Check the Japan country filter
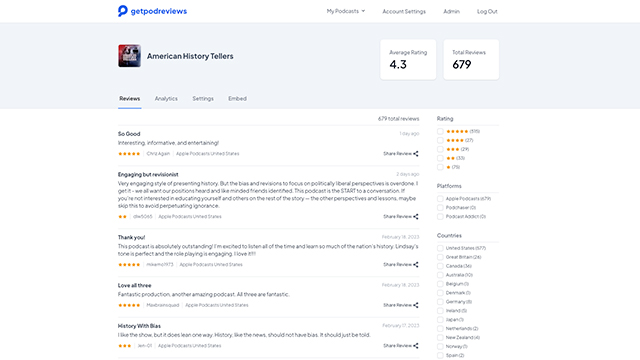This screenshot has width=640, height=360. click(x=440, y=320)
